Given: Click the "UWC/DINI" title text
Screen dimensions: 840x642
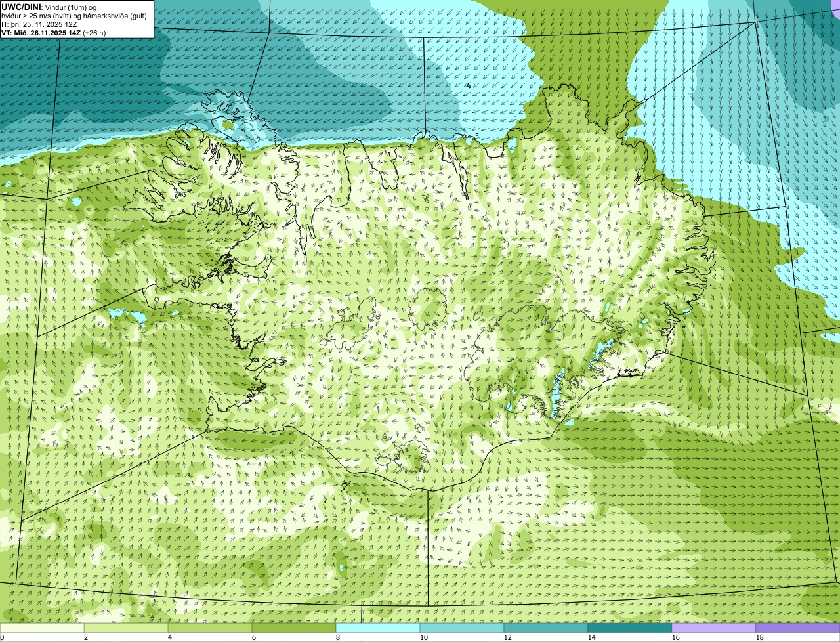Looking at the screenshot, I should click(21, 7).
